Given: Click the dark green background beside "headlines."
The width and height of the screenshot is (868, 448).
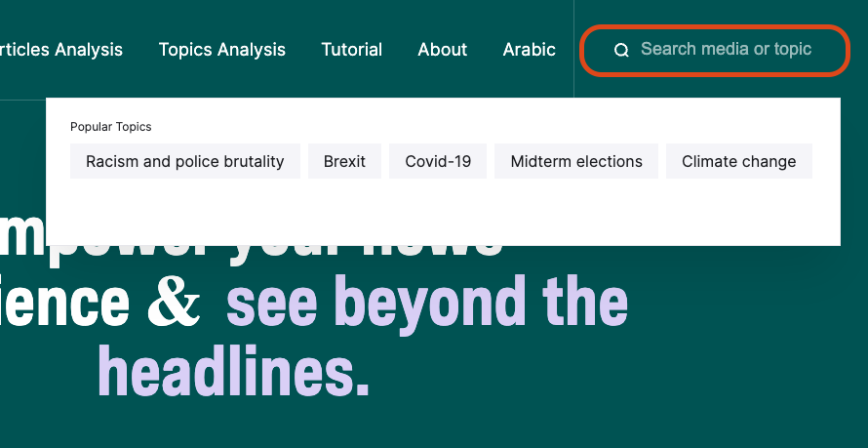Looking at the screenshot, I should tap(609, 377).
